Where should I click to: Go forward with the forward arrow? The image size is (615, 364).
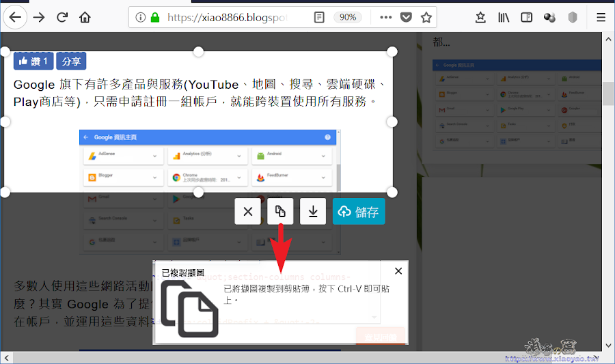39,17
